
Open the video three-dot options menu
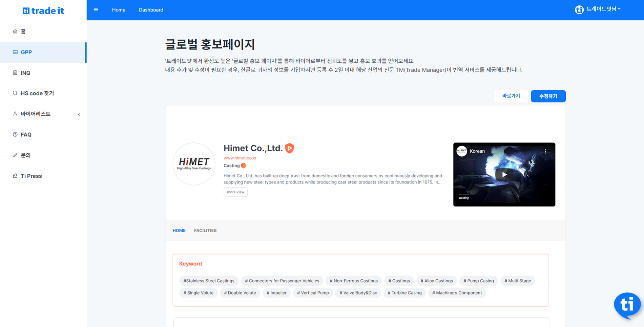pyautogui.click(x=545, y=152)
